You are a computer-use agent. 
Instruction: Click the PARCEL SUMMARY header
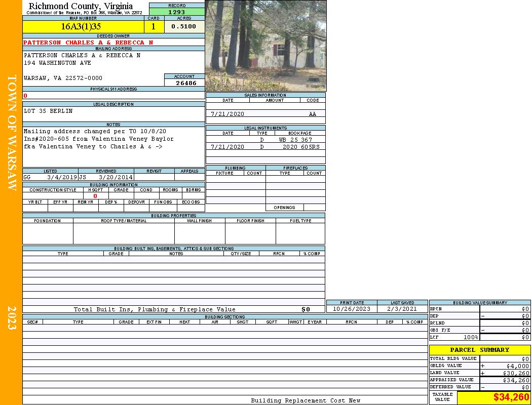coord(480,350)
